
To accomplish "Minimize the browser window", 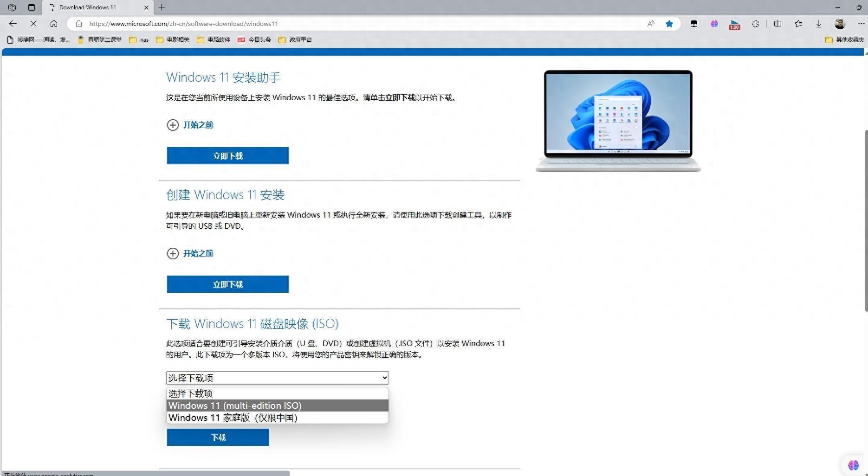I will (838, 7).
